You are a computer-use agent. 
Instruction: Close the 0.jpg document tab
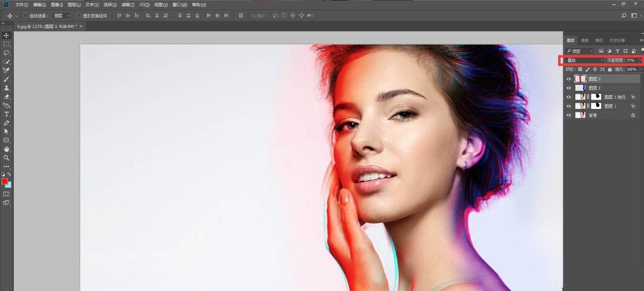tap(81, 26)
